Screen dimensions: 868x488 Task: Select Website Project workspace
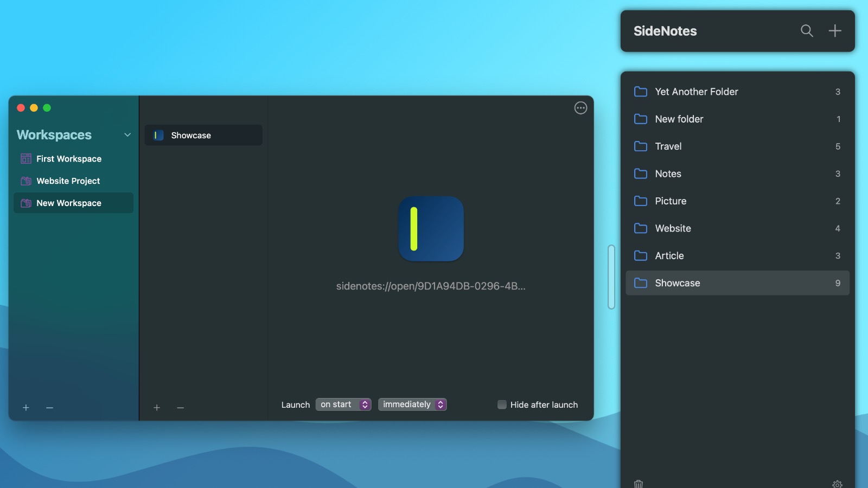pyautogui.click(x=73, y=181)
